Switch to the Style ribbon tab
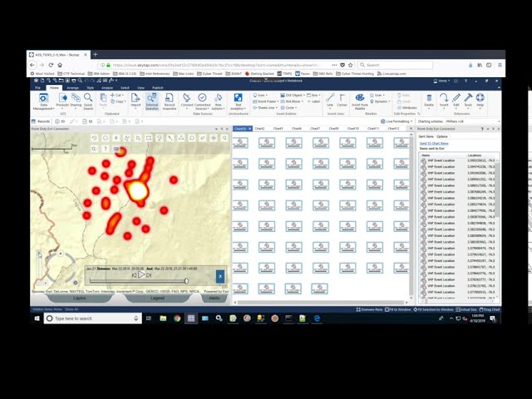This screenshot has width=532, height=399. pos(91,87)
